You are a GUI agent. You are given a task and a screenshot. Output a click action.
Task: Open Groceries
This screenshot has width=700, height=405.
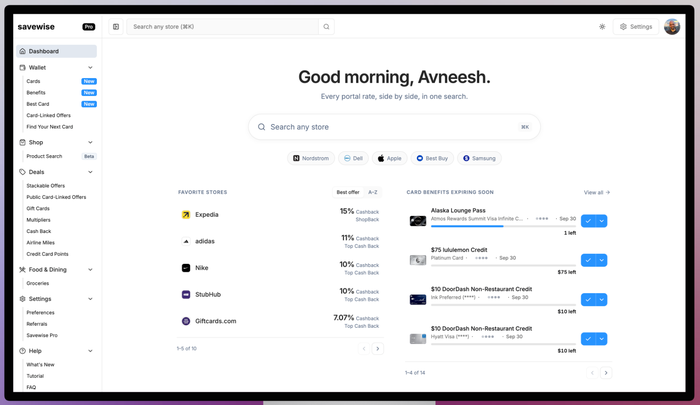38,283
